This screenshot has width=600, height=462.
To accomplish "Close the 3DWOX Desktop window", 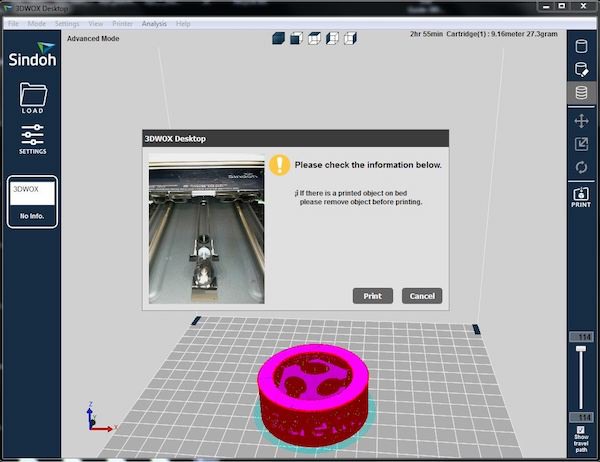I will [x=584, y=7].
